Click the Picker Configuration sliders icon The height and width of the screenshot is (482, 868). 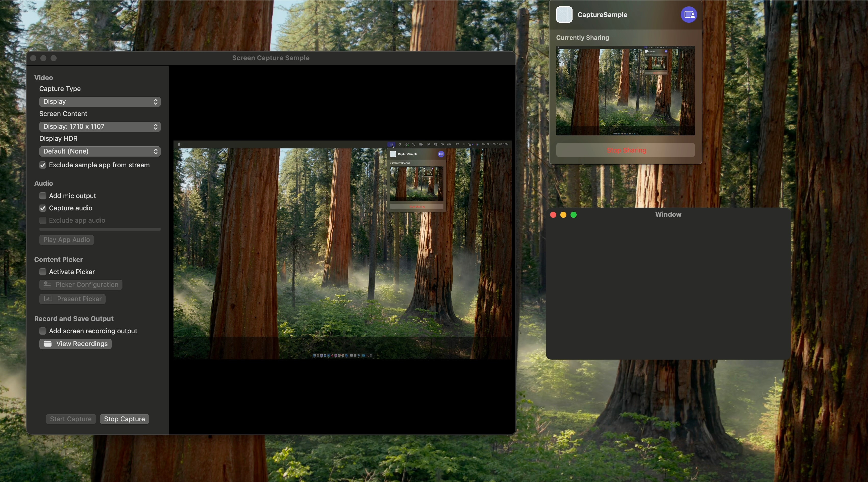point(47,285)
